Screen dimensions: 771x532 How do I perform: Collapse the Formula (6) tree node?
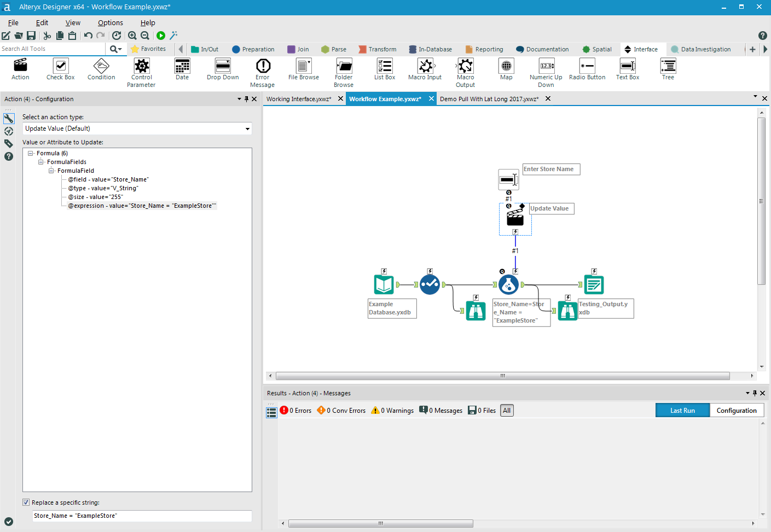[x=31, y=153]
